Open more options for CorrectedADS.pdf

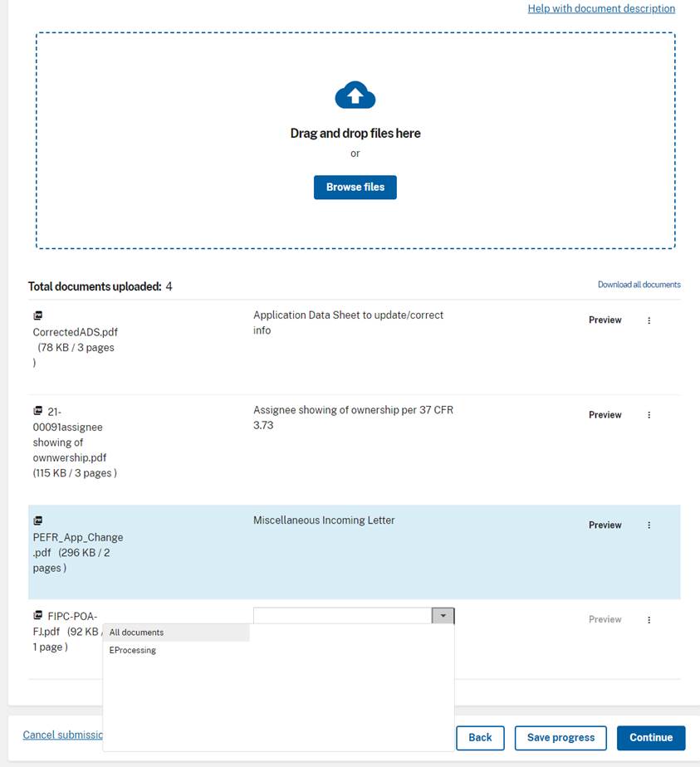649,320
